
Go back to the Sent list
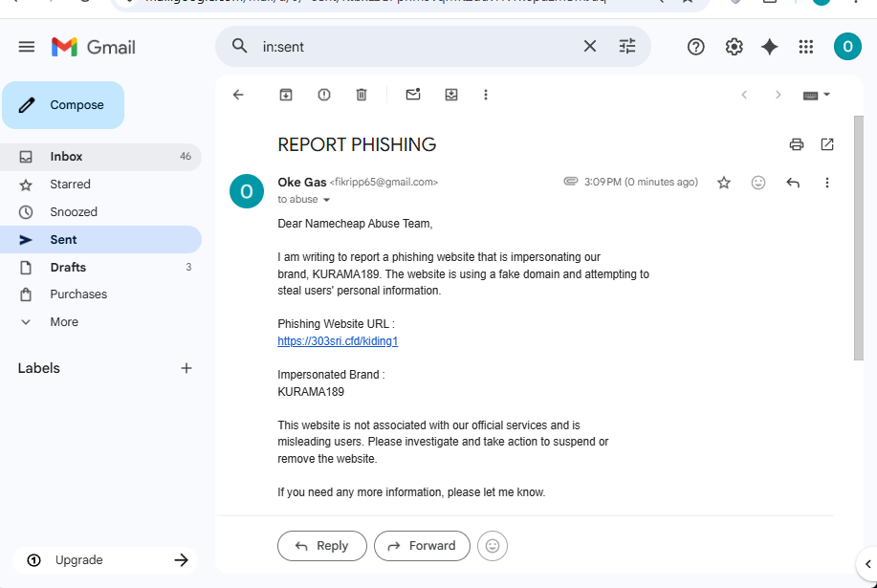pyautogui.click(x=238, y=95)
